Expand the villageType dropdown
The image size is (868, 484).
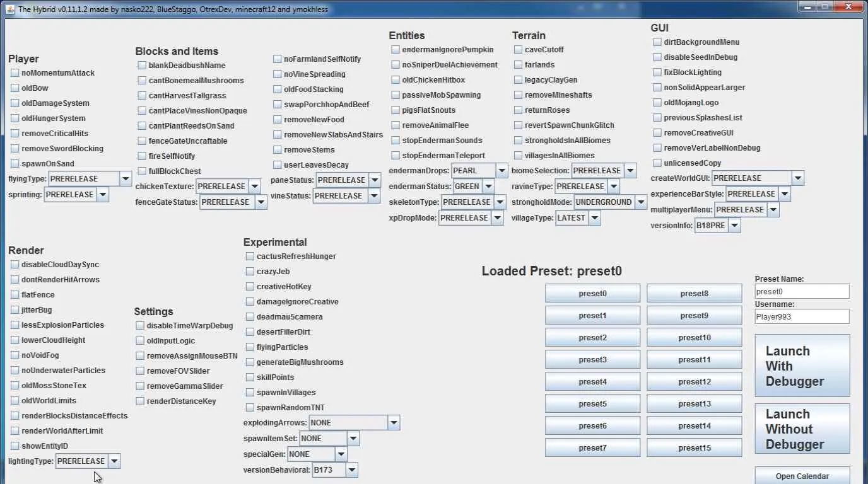point(578,218)
